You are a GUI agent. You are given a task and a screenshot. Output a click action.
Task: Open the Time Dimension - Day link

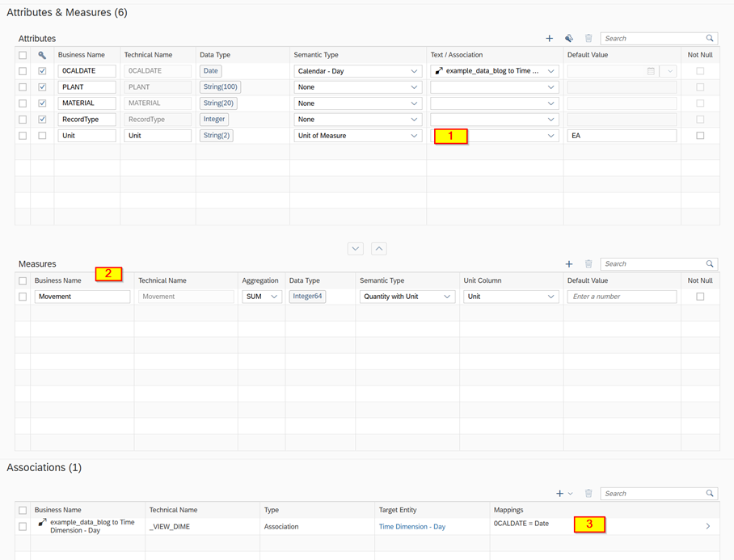click(x=411, y=526)
